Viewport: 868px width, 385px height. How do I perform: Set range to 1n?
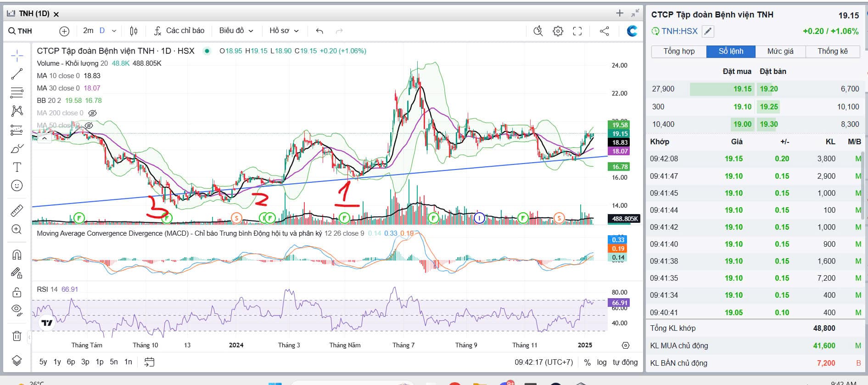tap(128, 362)
